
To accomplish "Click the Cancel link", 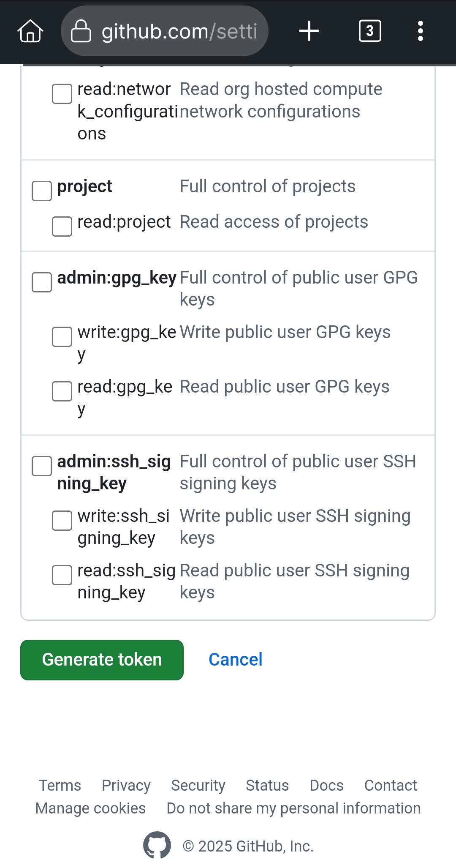I will click(x=236, y=660).
